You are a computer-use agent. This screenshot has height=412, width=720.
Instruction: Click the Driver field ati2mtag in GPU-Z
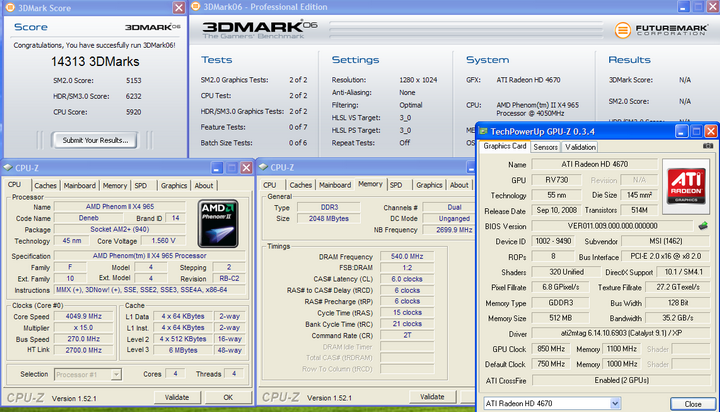point(621,333)
